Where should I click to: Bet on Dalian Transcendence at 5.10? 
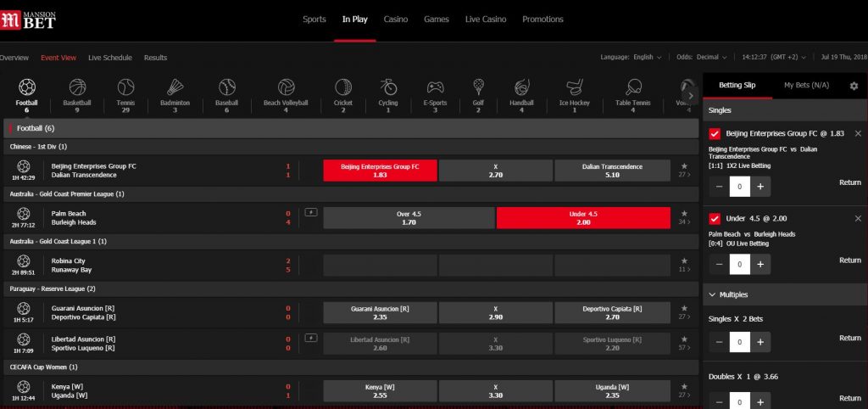coord(612,171)
